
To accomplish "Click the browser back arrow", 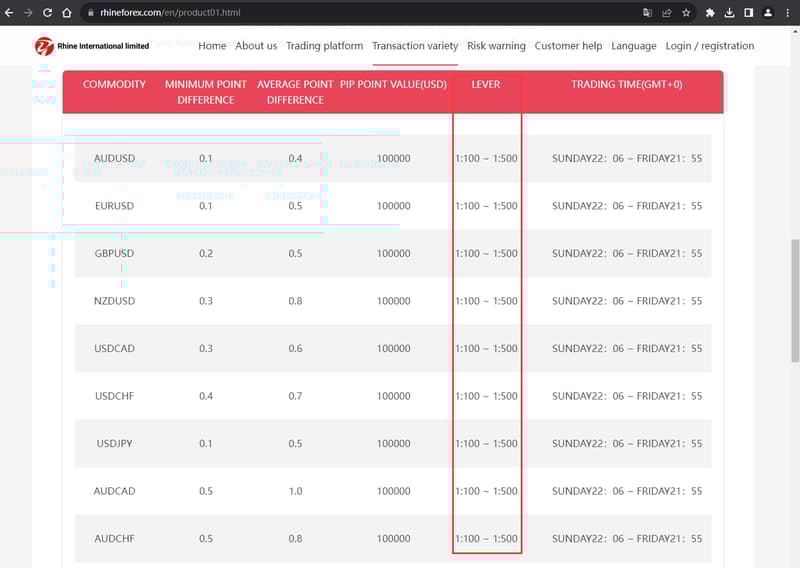I will (x=9, y=13).
